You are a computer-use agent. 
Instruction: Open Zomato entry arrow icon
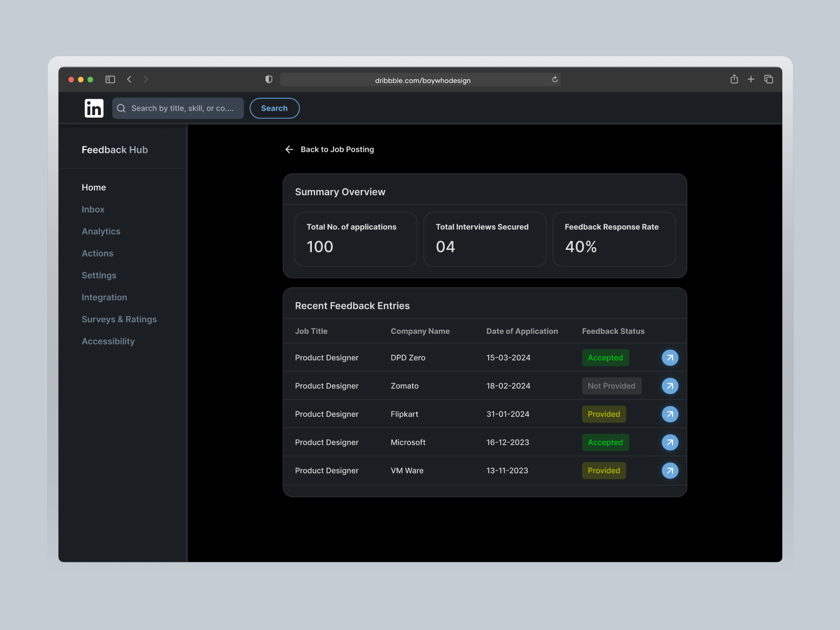pyautogui.click(x=670, y=386)
